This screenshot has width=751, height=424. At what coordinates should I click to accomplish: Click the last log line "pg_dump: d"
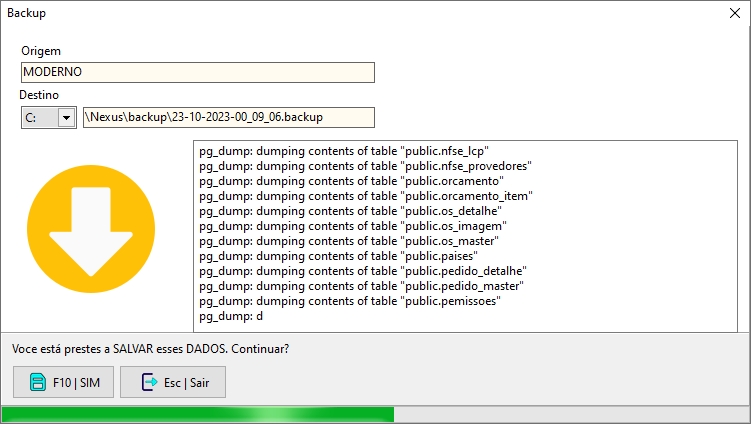click(x=231, y=316)
